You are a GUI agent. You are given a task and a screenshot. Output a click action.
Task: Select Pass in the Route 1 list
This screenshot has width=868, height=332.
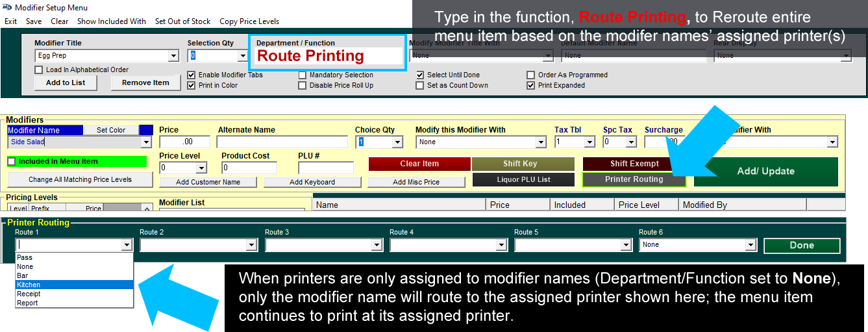pyautogui.click(x=75, y=257)
